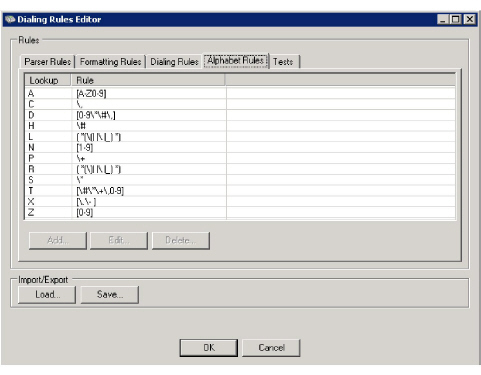Image resolution: width=481 pixels, height=375 pixels.
Task: Click the Load... button to import rules
Action: pyautogui.click(x=47, y=295)
